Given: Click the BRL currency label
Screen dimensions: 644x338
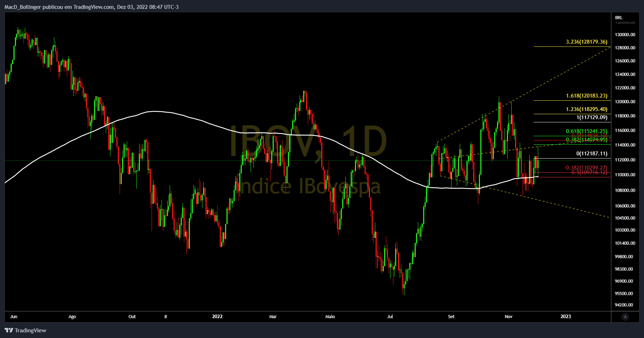Looking at the screenshot, I should click(x=619, y=17).
